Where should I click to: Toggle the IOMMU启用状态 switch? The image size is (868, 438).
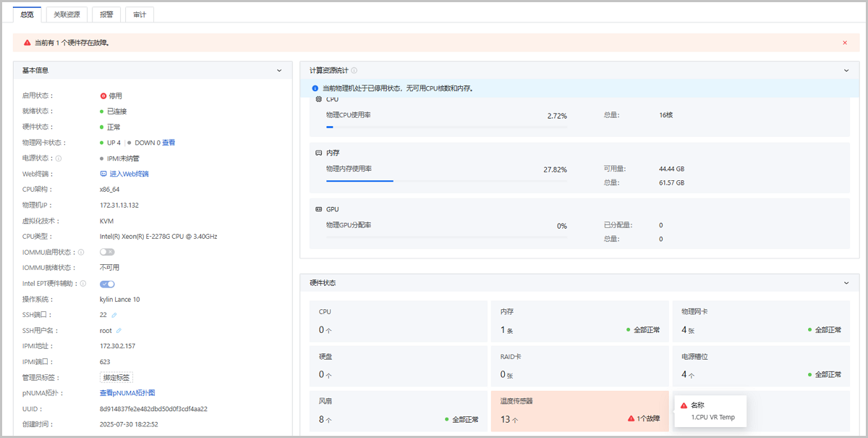[x=107, y=252]
